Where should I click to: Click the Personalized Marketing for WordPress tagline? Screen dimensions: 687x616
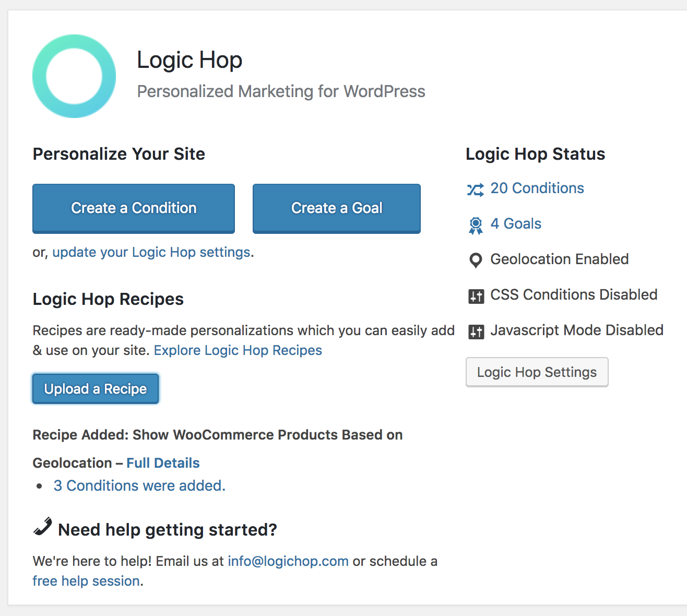(x=281, y=91)
